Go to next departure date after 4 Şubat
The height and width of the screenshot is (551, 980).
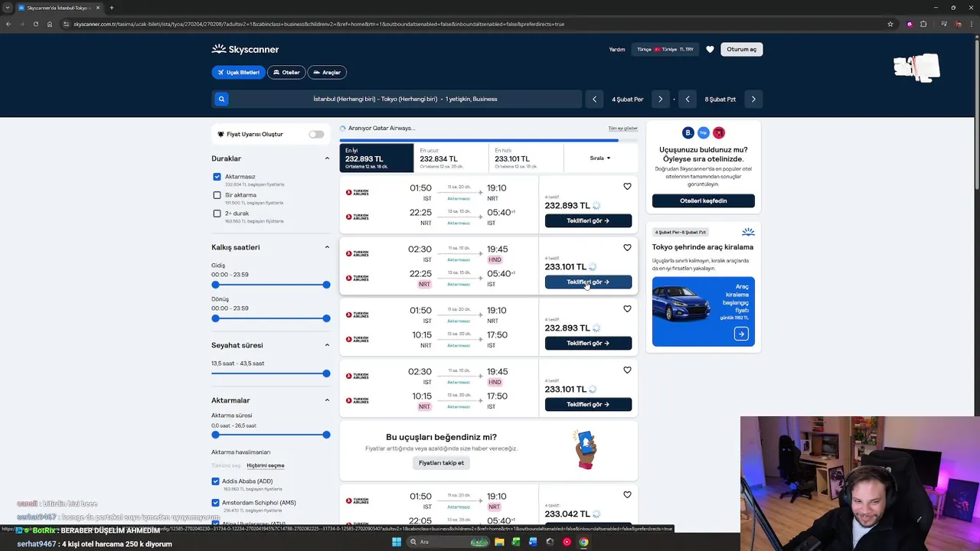(660, 99)
